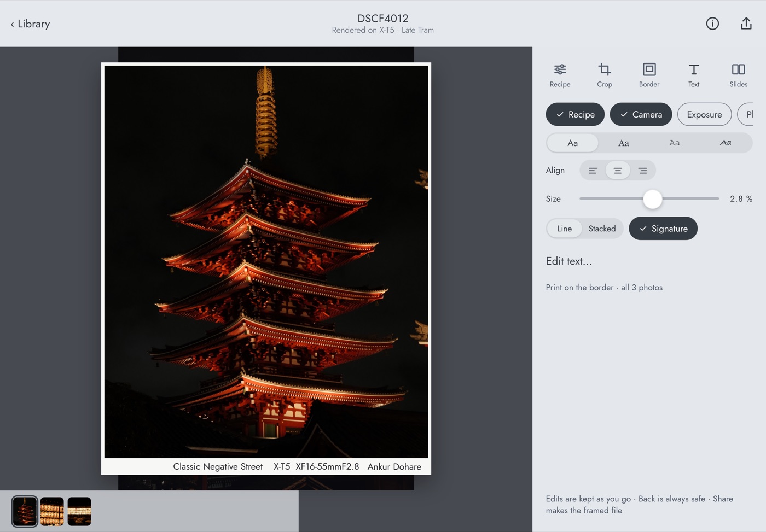Click the DSCF4012 title

pos(383,18)
